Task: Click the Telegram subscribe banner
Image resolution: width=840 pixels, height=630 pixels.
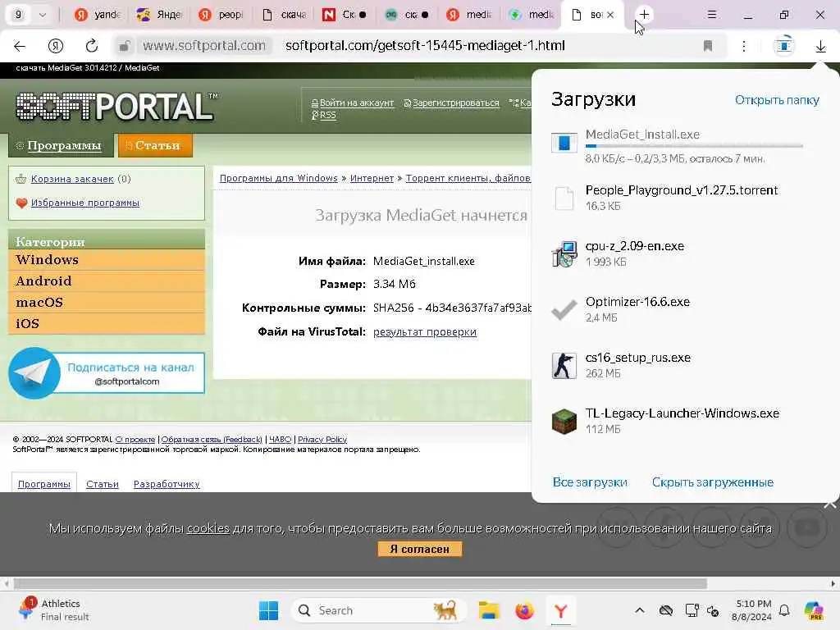Action: click(x=107, y=373)
